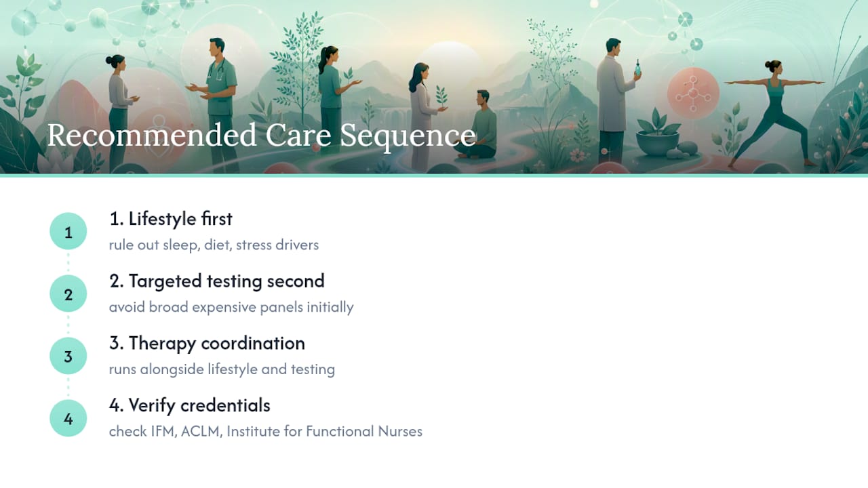The height and width of the screenshot is (488, 868).
Task: Click the "4. Verify credentials" heading
Action: (x=190, y=406)
